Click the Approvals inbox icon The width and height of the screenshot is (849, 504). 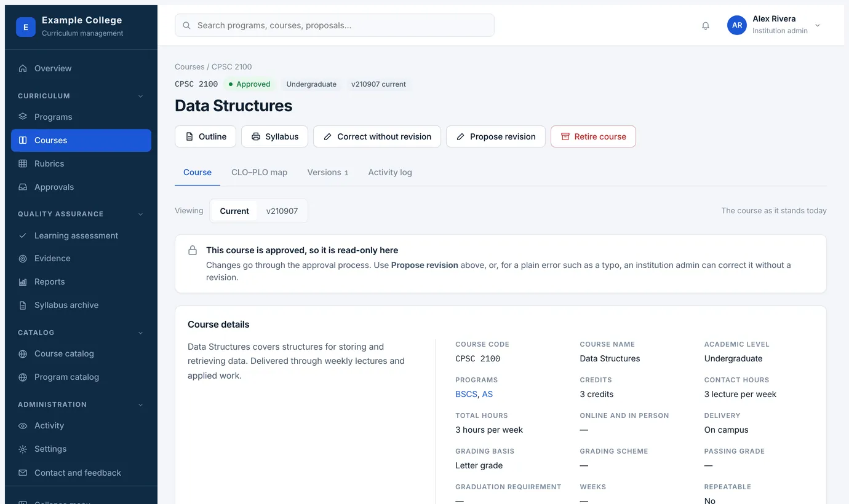click(23, 187)
